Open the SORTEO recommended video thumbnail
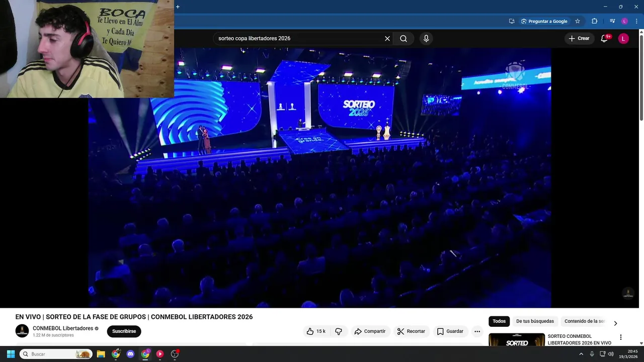644x362 pixels. pos(517,339)
